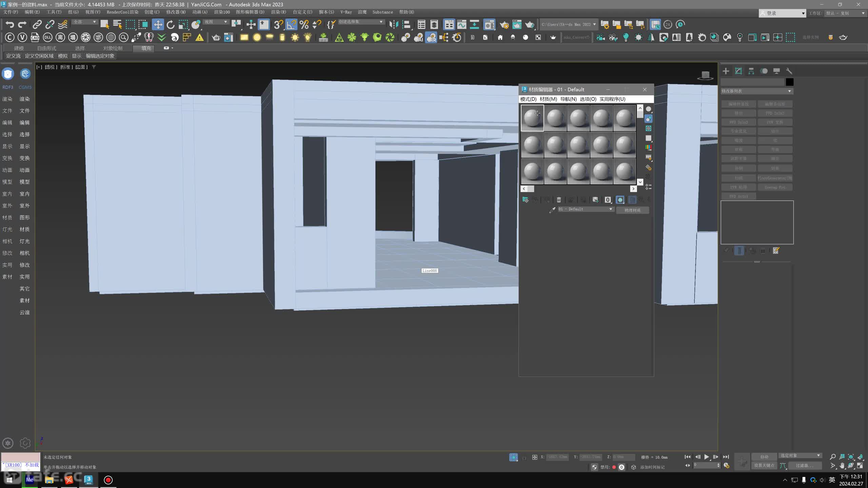Open the modifier list dropdown 修改器列表
Screen dimensions: 868x488
(757, 91)
